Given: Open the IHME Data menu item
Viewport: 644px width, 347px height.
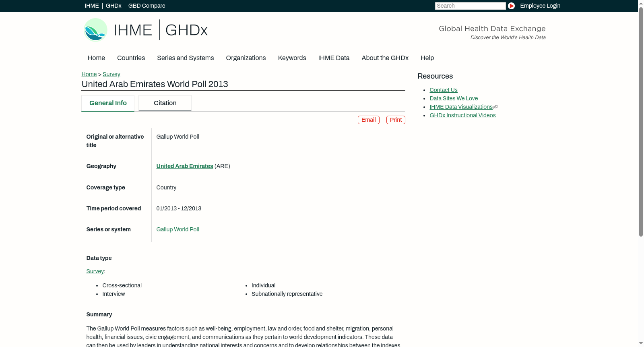Looking at the screenshot, I should point(334,58).
